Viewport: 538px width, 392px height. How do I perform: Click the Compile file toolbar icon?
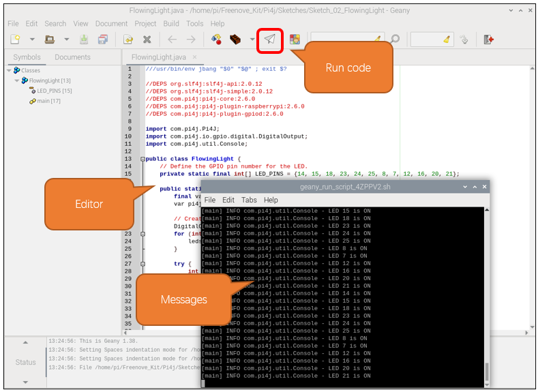coord(216,40)
